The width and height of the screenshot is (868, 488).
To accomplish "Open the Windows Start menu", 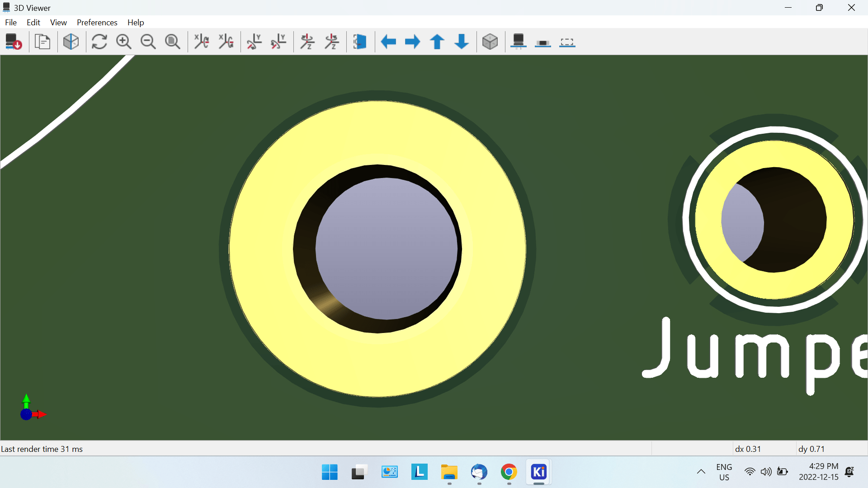I will pos(330,472).
